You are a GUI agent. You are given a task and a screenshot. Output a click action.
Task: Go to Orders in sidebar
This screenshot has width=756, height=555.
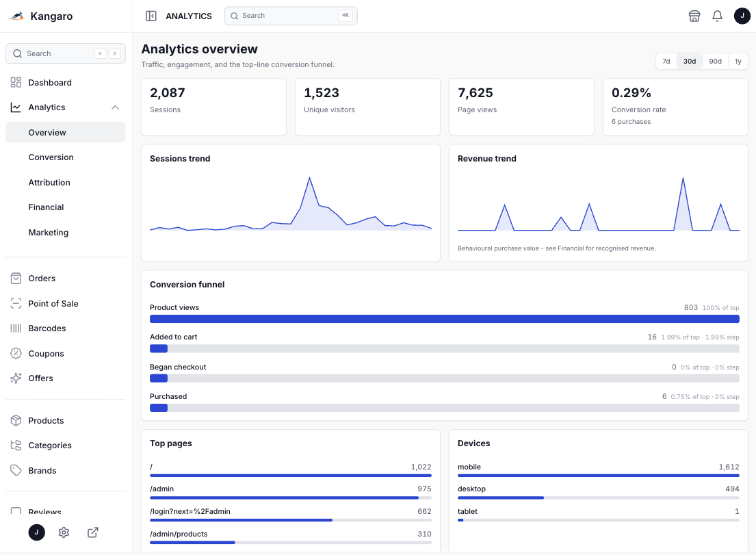(66, 279)
